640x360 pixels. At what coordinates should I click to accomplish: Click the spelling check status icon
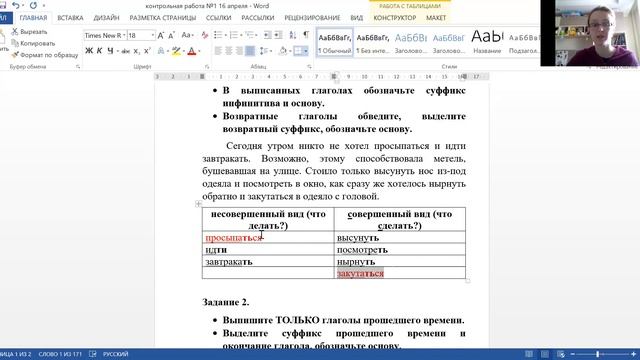click(93, 354)
